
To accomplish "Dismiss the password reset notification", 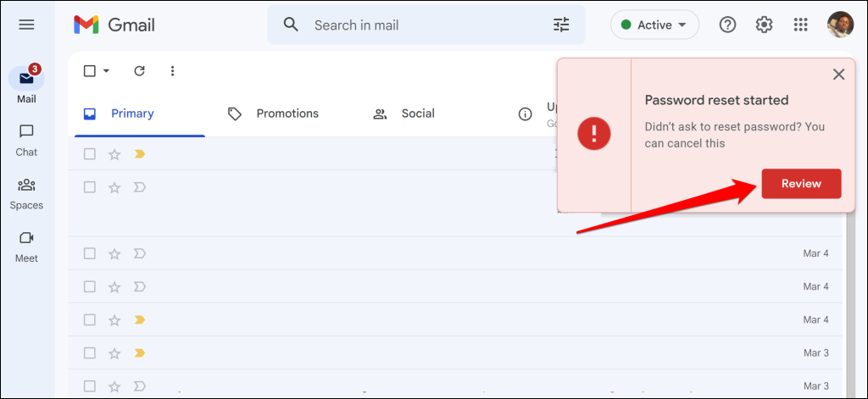I will tap(839, 75).
